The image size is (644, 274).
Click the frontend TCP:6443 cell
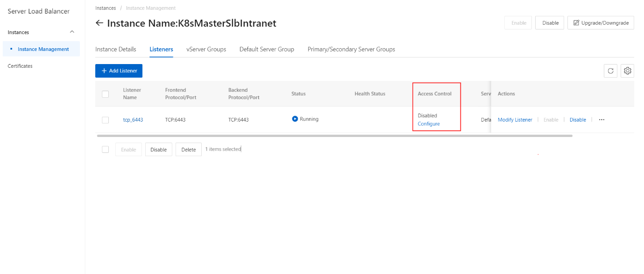pos(175,120)
